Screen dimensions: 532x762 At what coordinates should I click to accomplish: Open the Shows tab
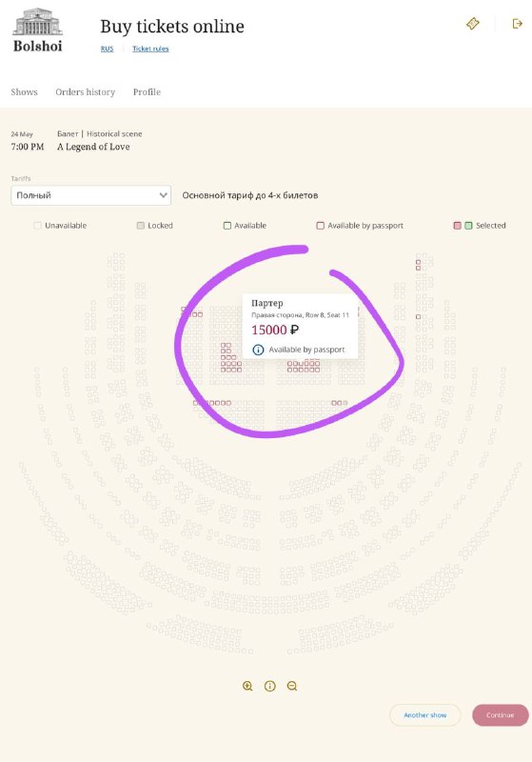click(x=25, y=91)
